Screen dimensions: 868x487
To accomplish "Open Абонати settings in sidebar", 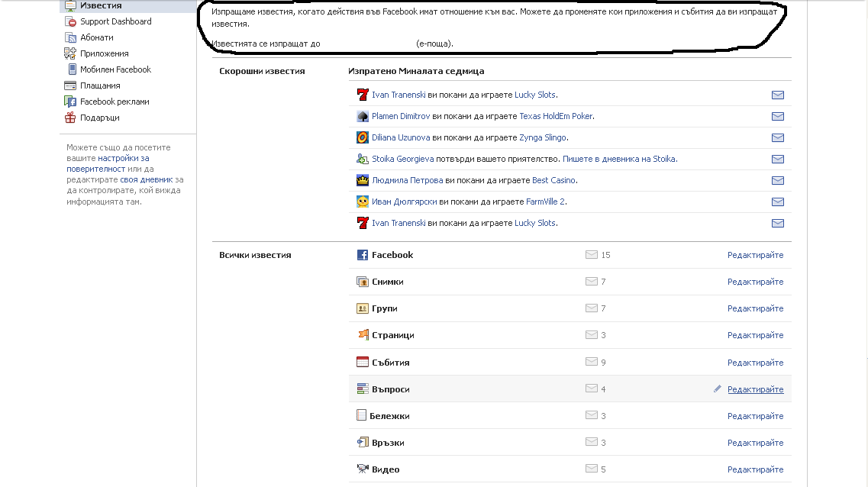I will 97,37.
